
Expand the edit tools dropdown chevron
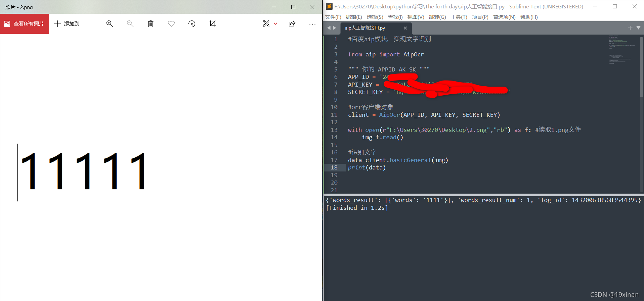click(x=275, y=24)
